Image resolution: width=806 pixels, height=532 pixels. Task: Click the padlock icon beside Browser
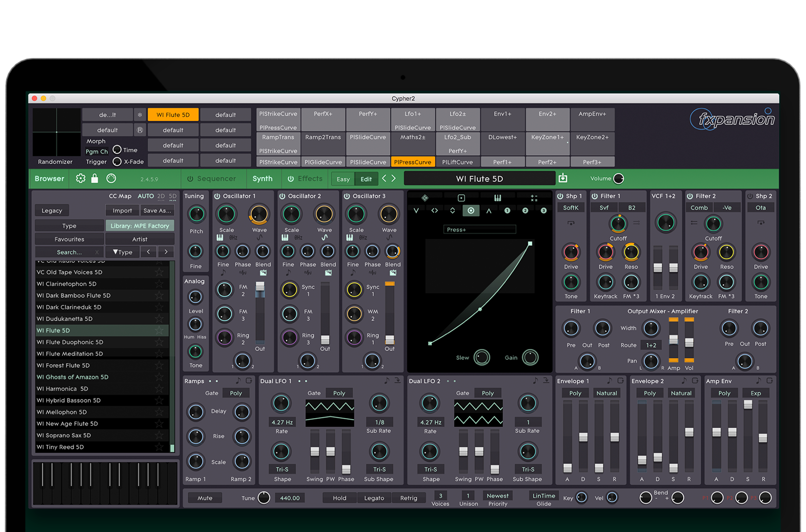(95, 178)
